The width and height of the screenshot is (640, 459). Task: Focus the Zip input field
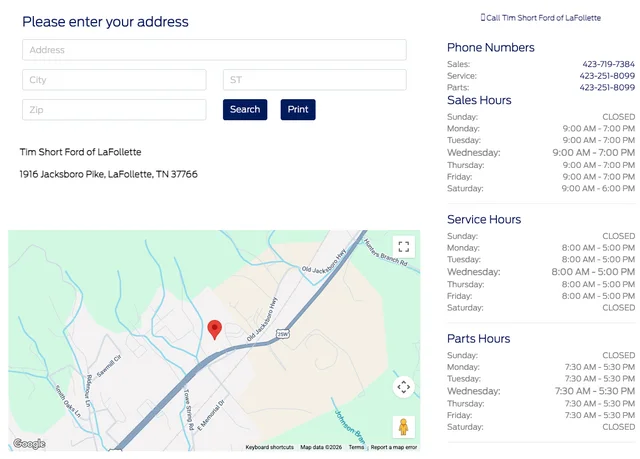tap(114, 110)
